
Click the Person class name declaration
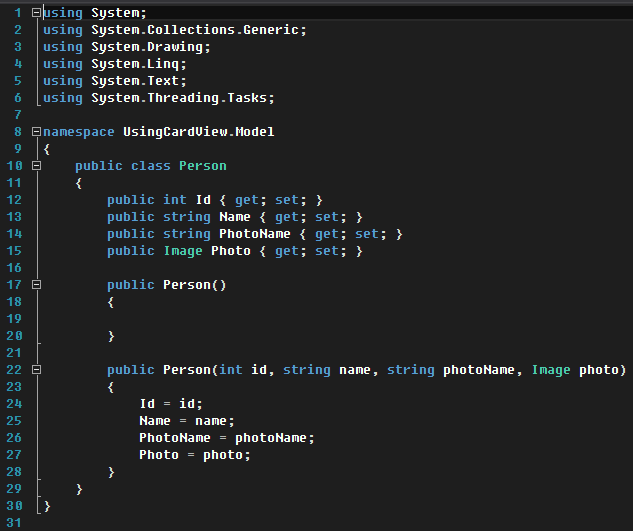coord(203,166)
